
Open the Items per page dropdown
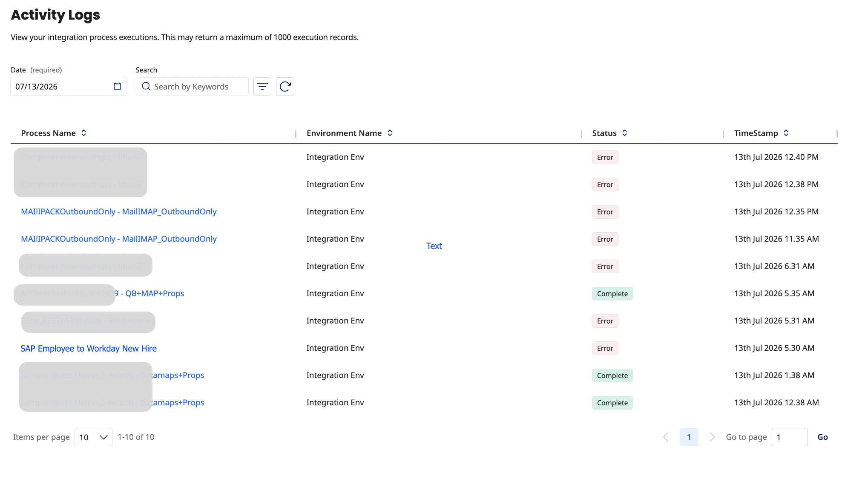[x=94, y=437]
